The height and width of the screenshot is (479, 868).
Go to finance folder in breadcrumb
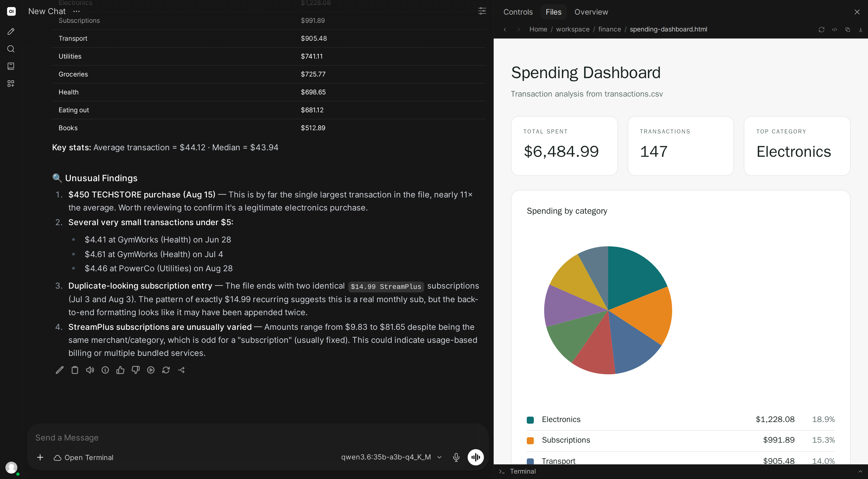(x=609, y=29)
